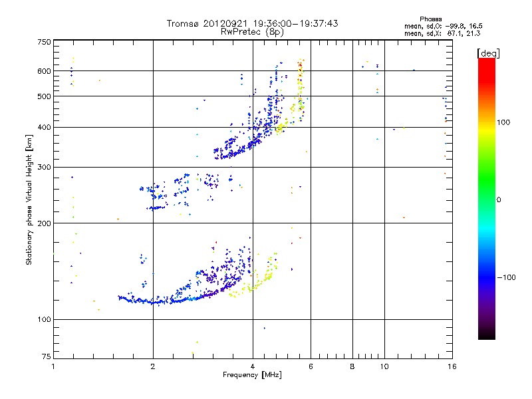The height and width of the screenshot is (399, 532).
Task: Click the colorbar label '-100'
Action: tap(506, 277)
